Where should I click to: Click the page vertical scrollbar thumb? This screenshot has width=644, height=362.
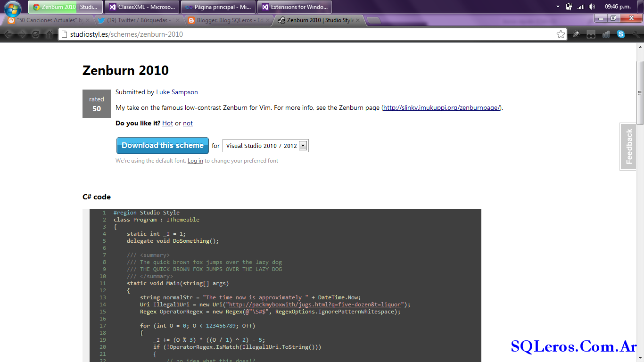coord(640,93)
